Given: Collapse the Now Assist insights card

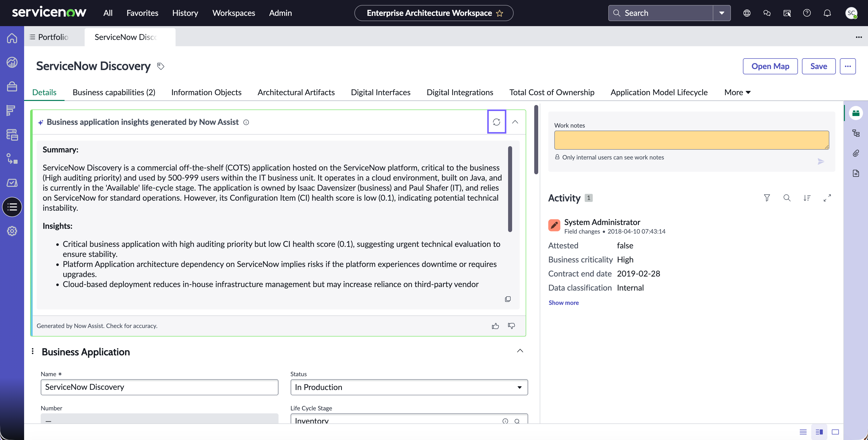Looking at the screenshot, I should coord(515,122).
